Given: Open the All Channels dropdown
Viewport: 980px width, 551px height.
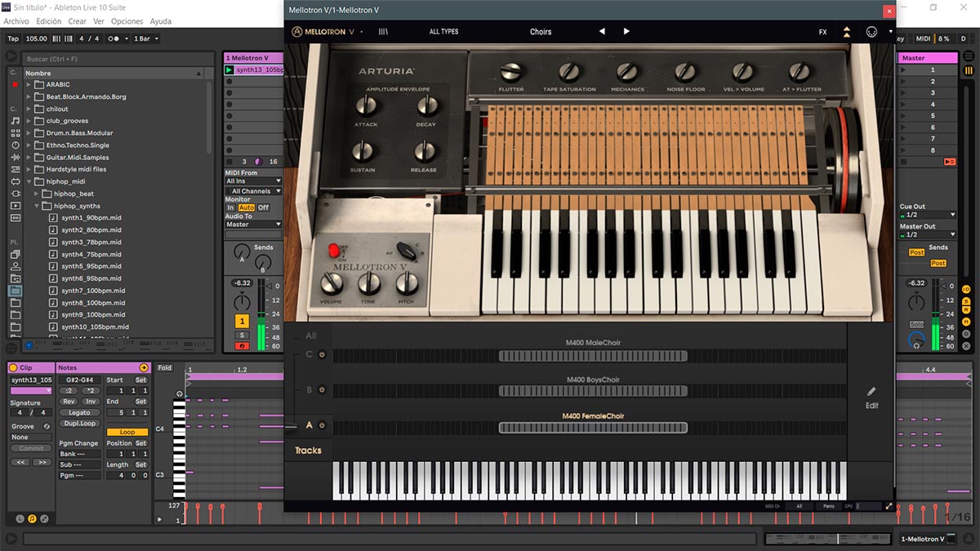Looking at the screenshot, I should tap(253, 191).
